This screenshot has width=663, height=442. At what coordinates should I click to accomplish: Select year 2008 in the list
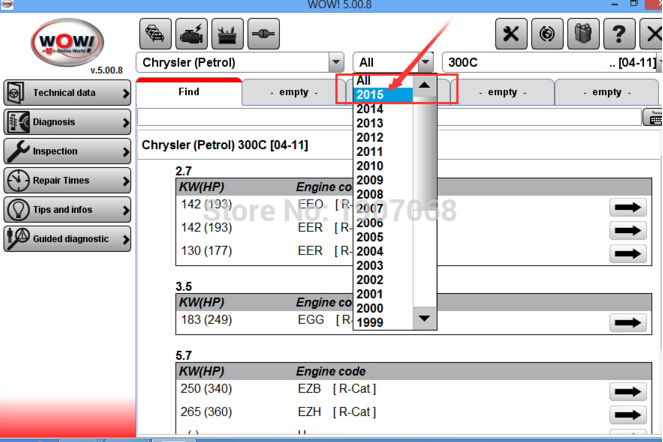(x=383, y=195)
